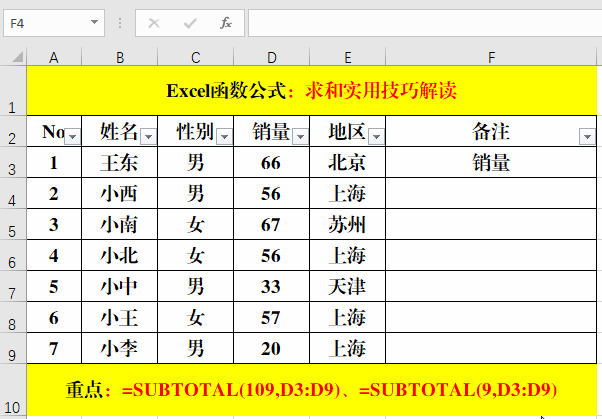This screenshot has width=602, height=419.
Task: Select the 性别 cell in 王东's row
Action: click(195, 162)
